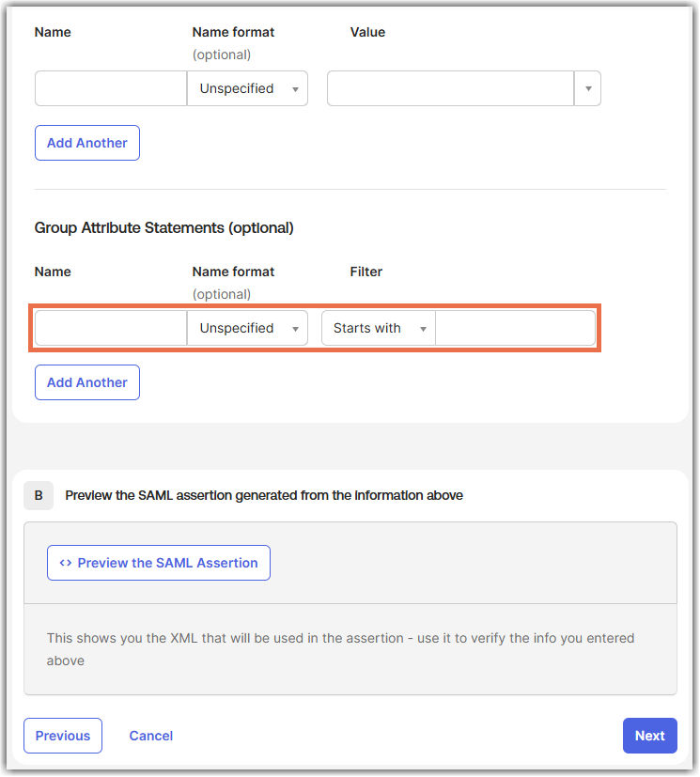700x777 pixels.
Task: Open the group Name format Unspecified dropdown
Action: click(x=247, y=328)
